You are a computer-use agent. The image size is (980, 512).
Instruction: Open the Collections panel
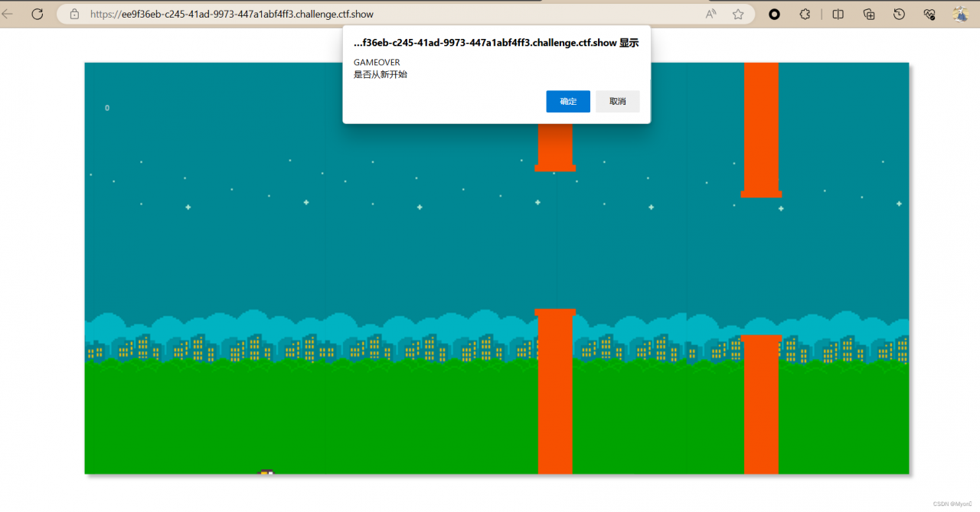pos(869,14)
